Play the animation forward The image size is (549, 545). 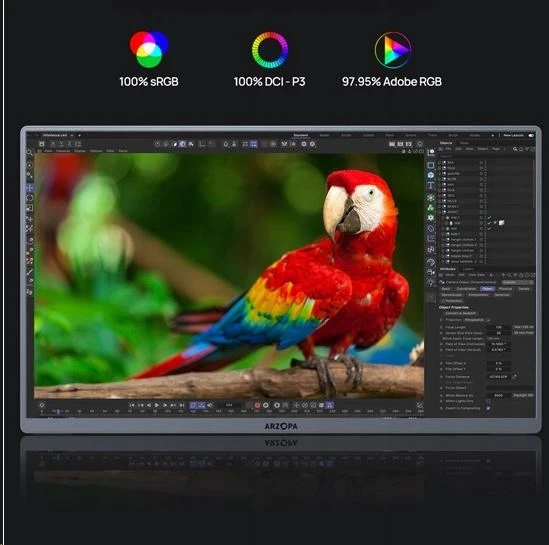157,405
